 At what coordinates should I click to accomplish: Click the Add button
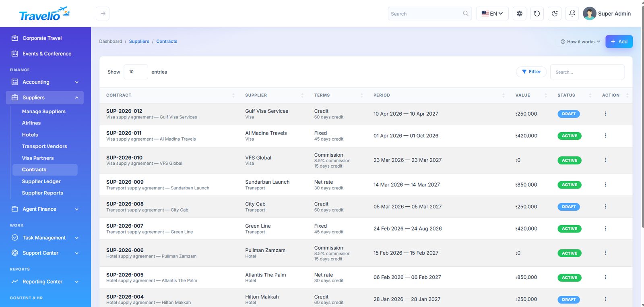619,41
